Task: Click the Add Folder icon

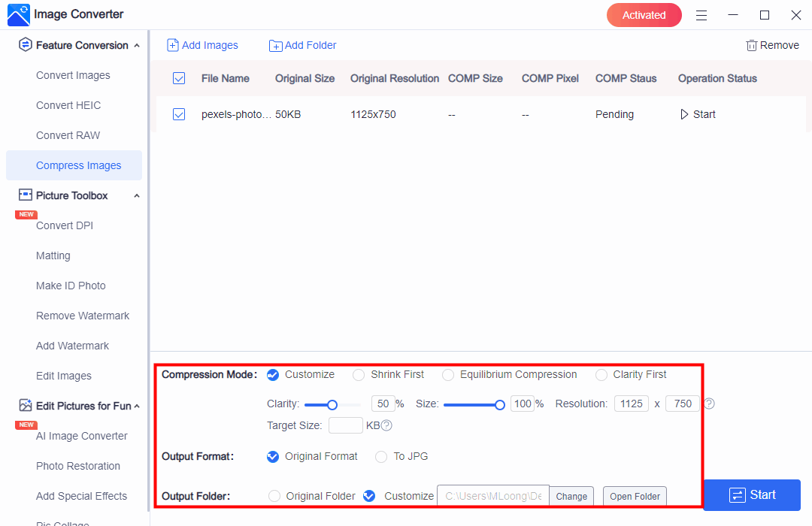Action: click(x=276, y=46)
